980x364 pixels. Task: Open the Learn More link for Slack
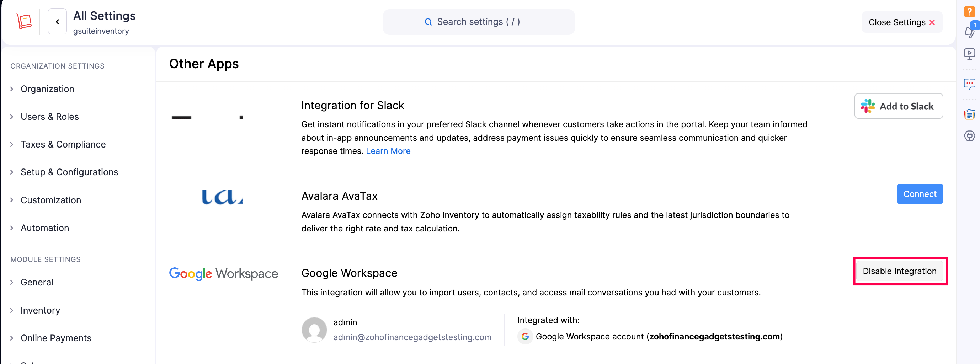coord(388,151)
